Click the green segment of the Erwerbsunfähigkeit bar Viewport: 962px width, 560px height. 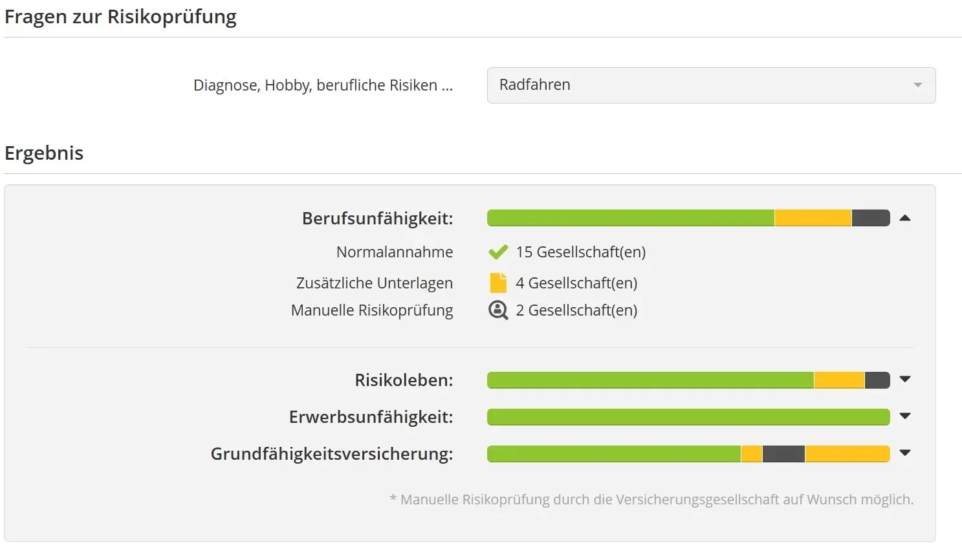click(686, 417)
